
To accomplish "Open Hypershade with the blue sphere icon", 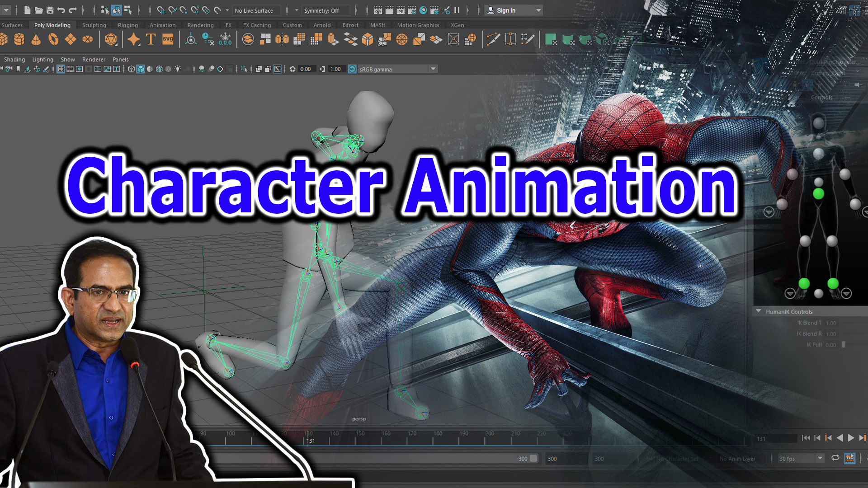I will click(423, 10).
